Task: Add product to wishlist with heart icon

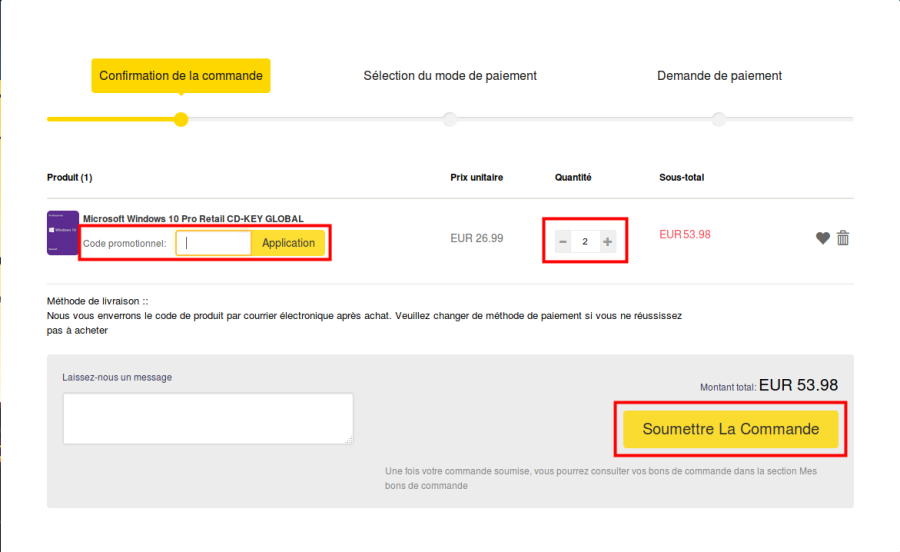Action: pyautogui.click(x=823, y=238)
